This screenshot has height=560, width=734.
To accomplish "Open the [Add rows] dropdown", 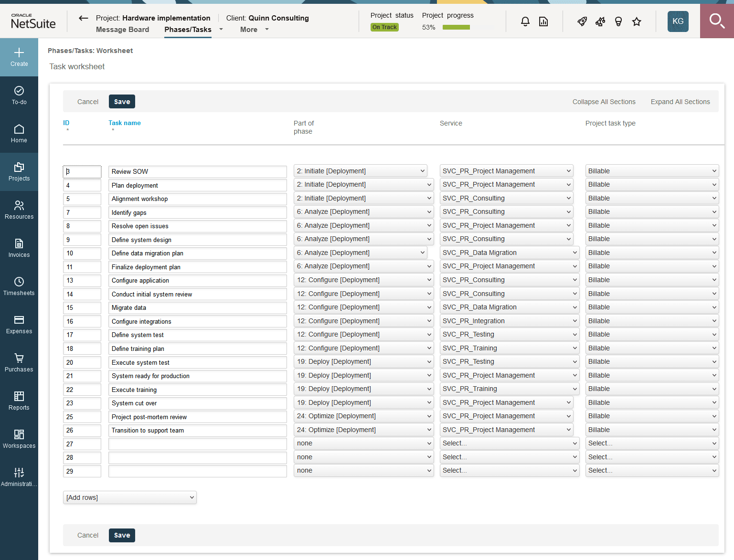I will coord(130,497).
